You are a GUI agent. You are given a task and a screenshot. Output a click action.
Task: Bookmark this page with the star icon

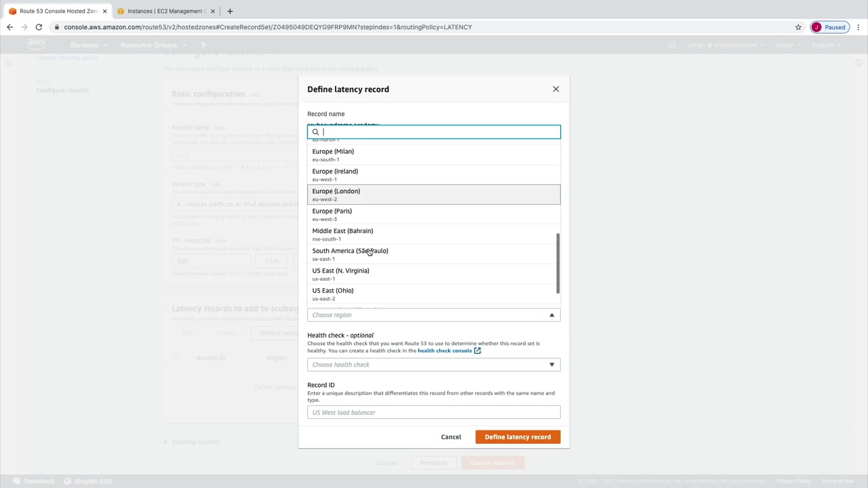pyautogui.click(x=798, y=27)
